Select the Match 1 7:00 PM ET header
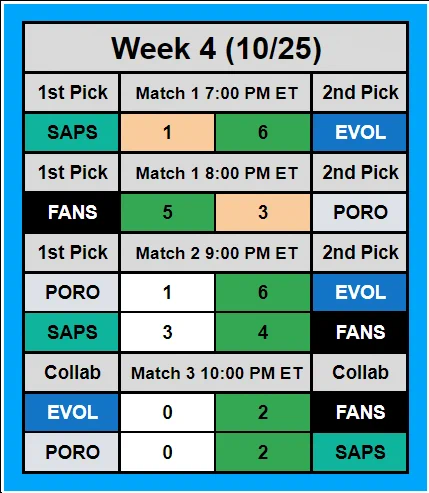The height and width of the screenshot is (493, 429). pyautogui.click(x=216, y=93)
